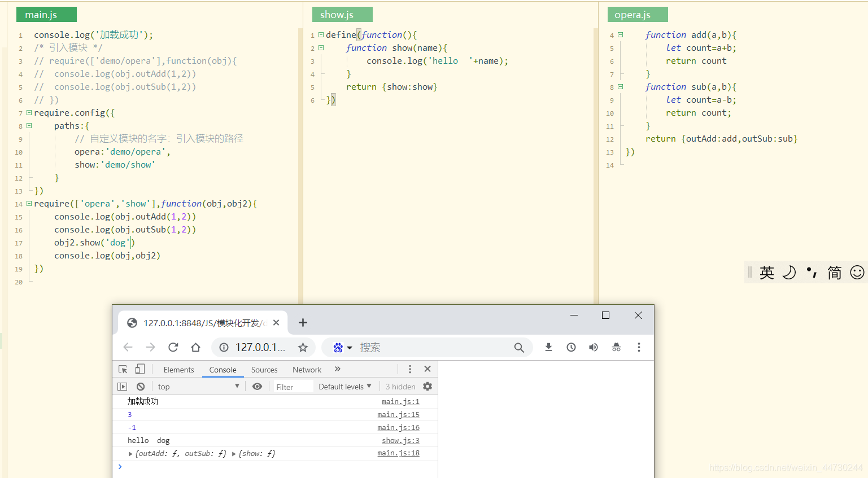The width and height of the screenshot is (868, 478).
Task: Collapse define fold on show.js line 1
Action: click(321, 35)
